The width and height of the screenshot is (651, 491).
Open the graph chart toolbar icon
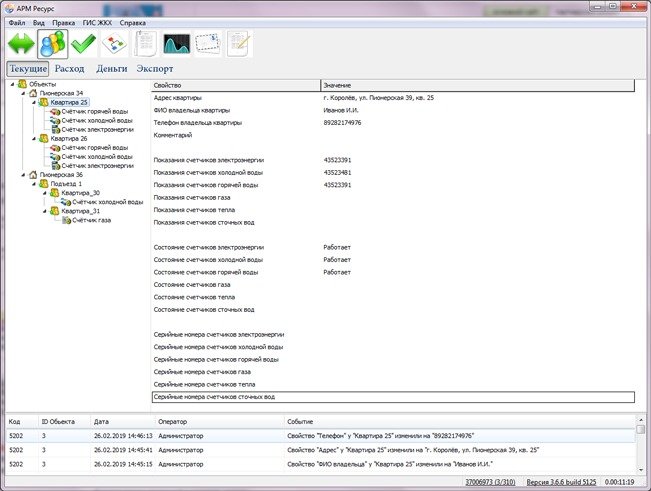point(177,45)
